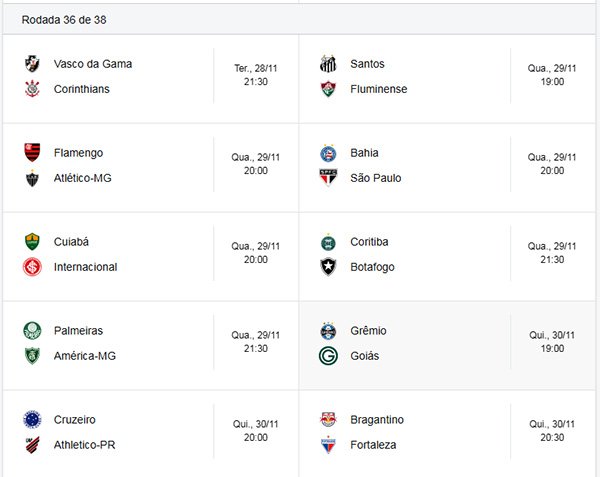The height and width of the screenshot is (477, 600).
Task: Click the Vasco da Gama crest icon
Action: click(32, 63)
